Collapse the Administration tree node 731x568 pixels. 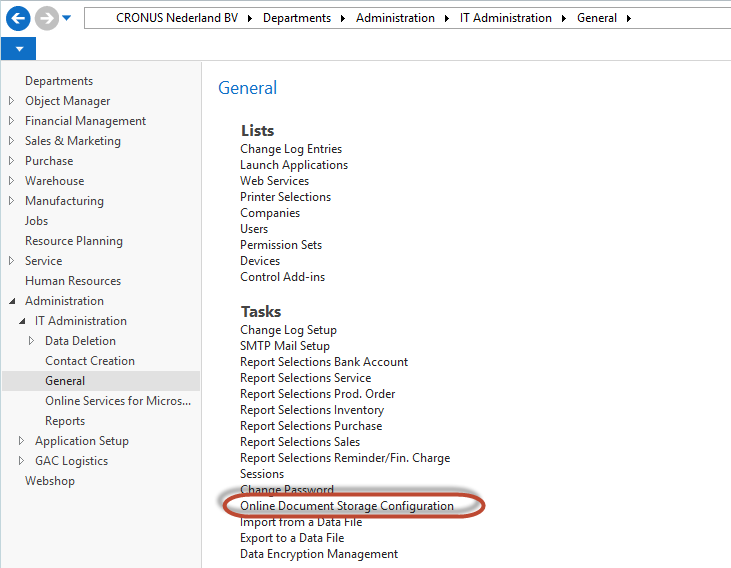point(11,301)
